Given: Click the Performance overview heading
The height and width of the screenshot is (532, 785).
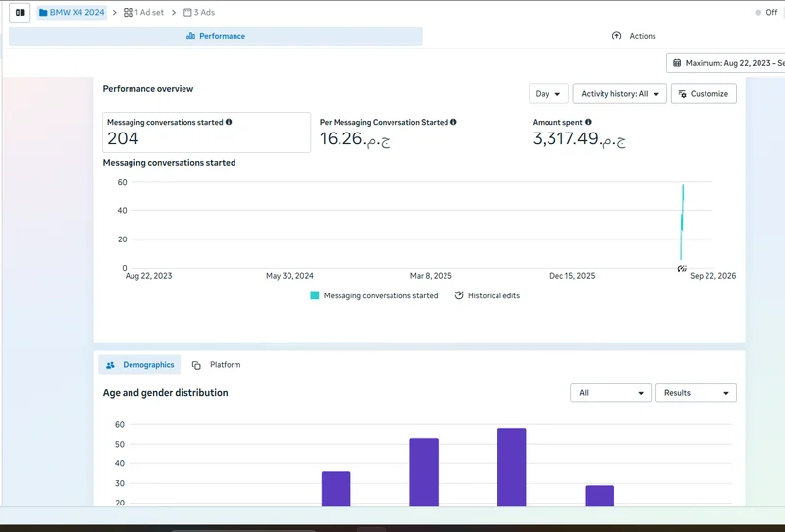Looking at the screenshot, I should click(148, 89).
